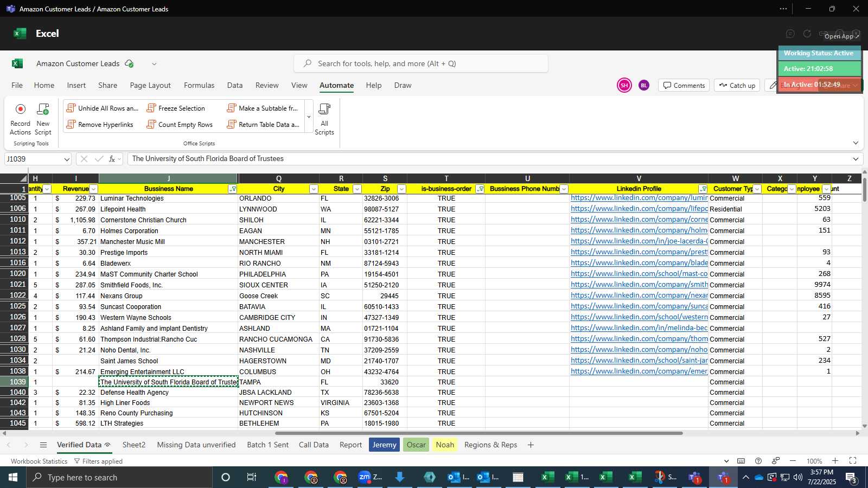This screenshot has height=488, width=868.
Task: Click the Comments button
Action: [x=684, y=85]
